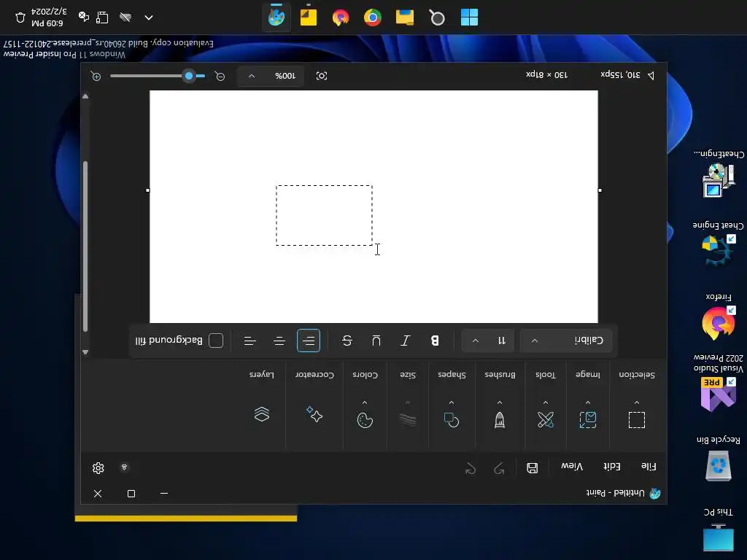Screen dimensions: 747x560
Task: Open the Edit menu
Action: [612, 467]
